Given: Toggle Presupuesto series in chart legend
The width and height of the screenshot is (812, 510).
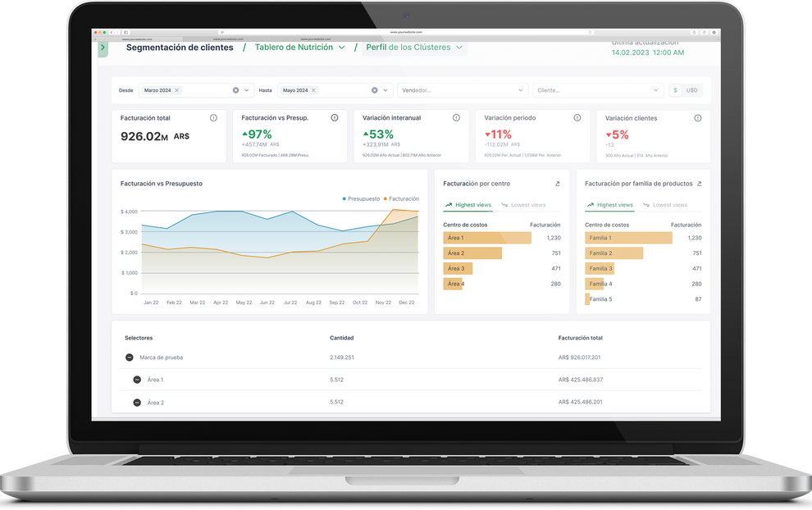Looking at the screenshot, I should tap(361, 198).
